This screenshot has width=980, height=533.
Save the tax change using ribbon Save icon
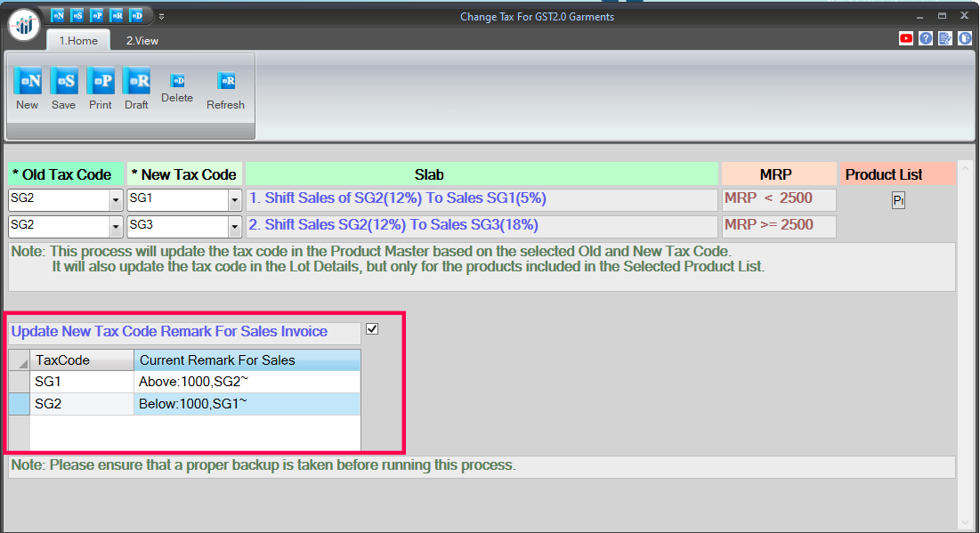64,82
